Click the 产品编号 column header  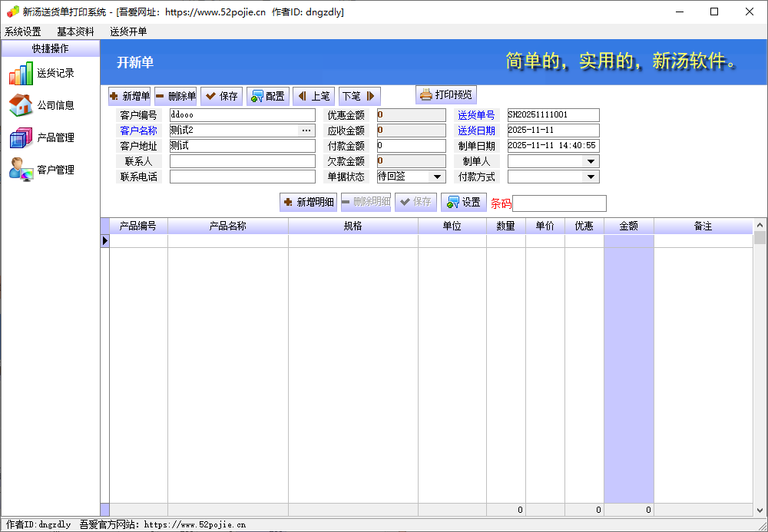(x=138, y=226)
